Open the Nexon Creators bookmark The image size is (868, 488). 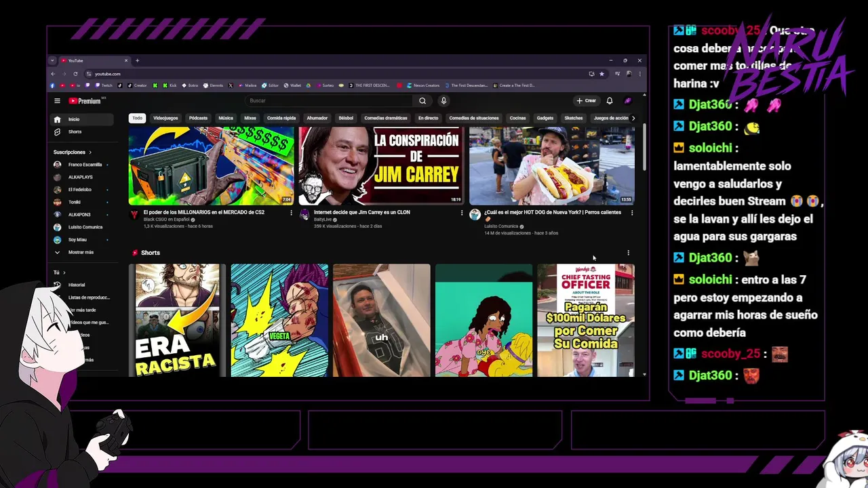pyautogui.click(x=422, y=85)
